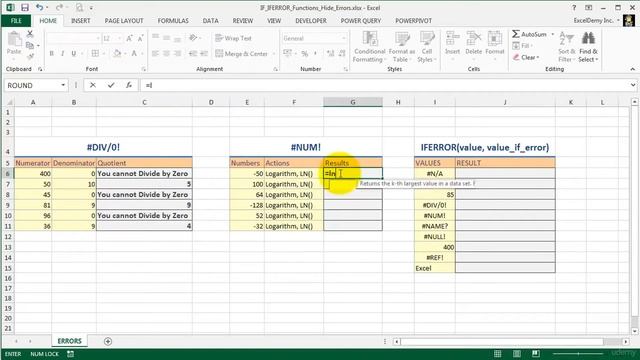This screenshot has width=640, height=360.
Task: Click the horizontal scrollbar right arrow
Action: click(626, 341)
